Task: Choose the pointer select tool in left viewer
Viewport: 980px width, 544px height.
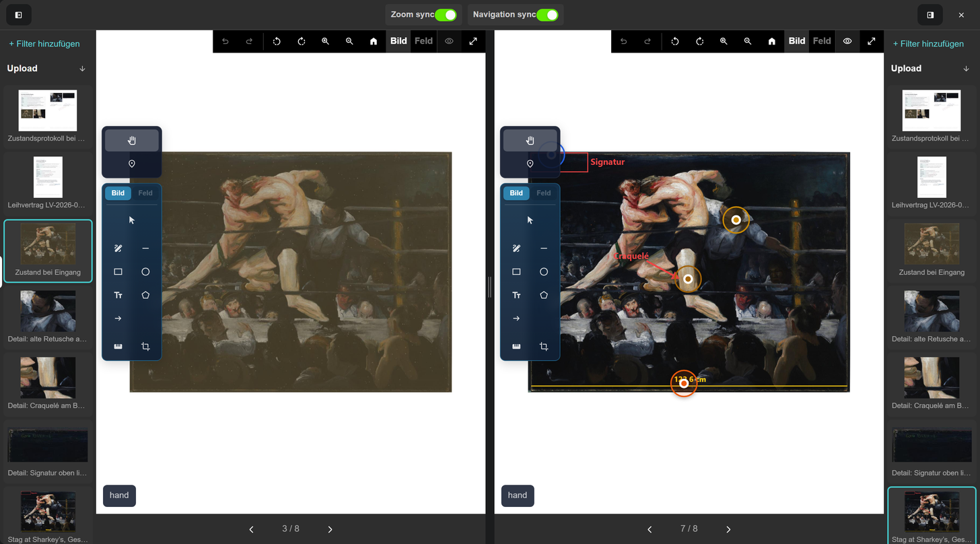Action: (x=132, y=220)
